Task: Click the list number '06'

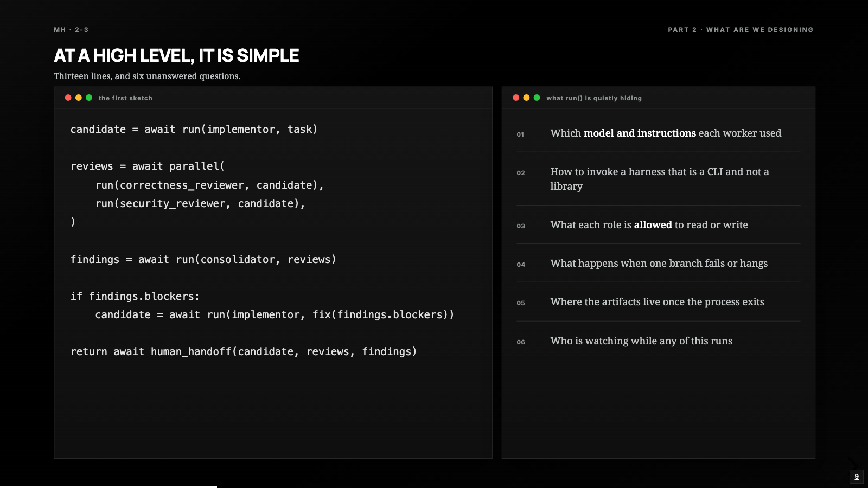Action: [x=521, y=342]
